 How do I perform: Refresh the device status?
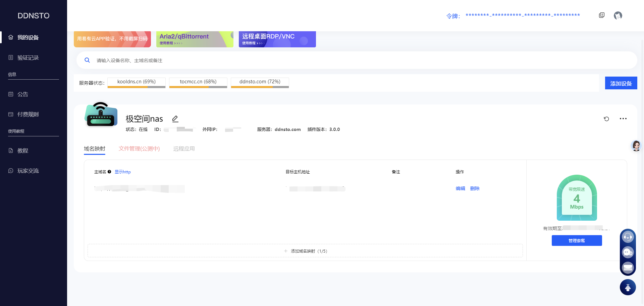pos(606,119)
